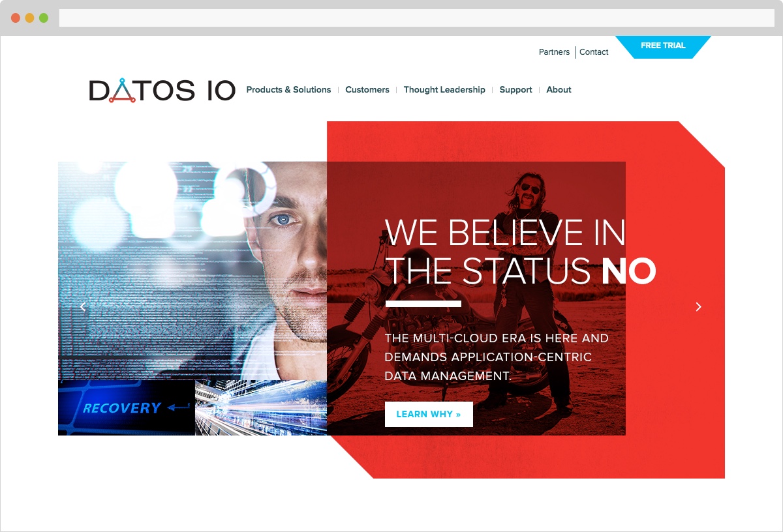Click the browser address bar
This screenshot has width=783, height=532.
[x=416, y=18]
